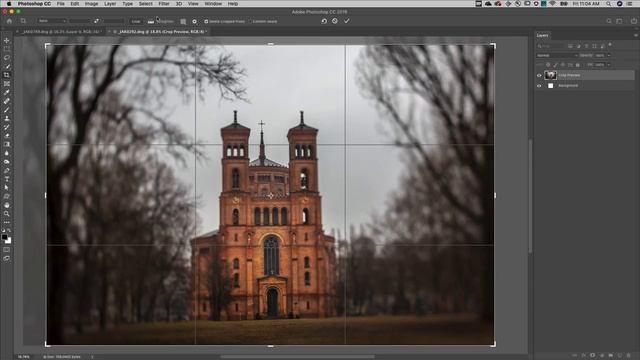640x360 pixels.
Task: Select the Rectangular Marquee tool
Action: pos(7,49)
